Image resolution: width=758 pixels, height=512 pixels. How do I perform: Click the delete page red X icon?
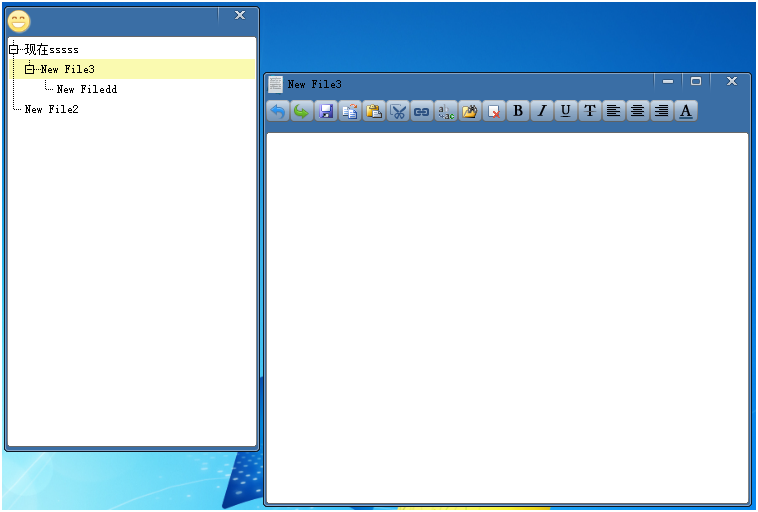pos(494,111)
